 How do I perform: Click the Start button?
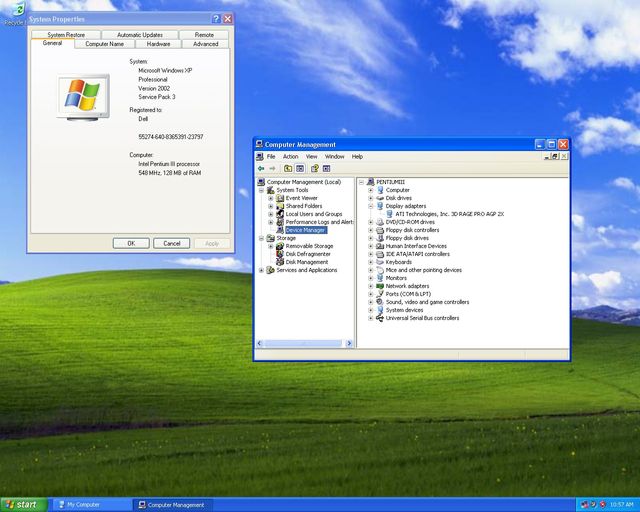(24, 505)
